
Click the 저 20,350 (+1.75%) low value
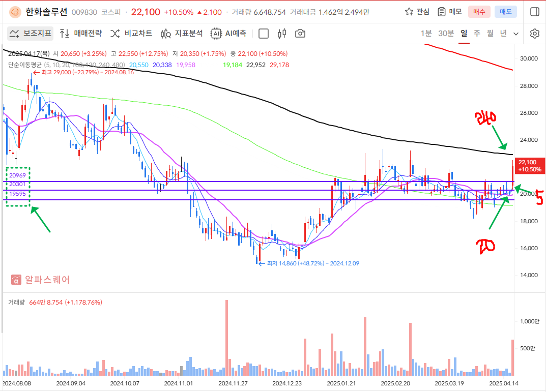pos(199,53)
